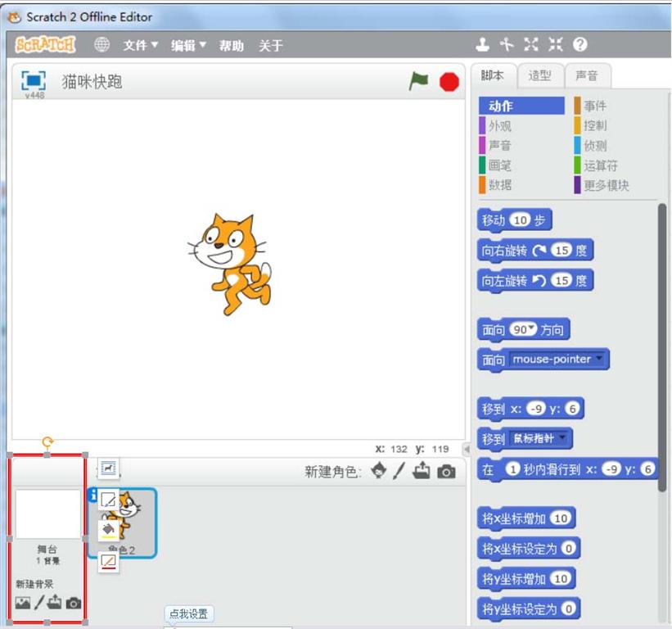Select the 控制 block category

[x=595, y=125]
